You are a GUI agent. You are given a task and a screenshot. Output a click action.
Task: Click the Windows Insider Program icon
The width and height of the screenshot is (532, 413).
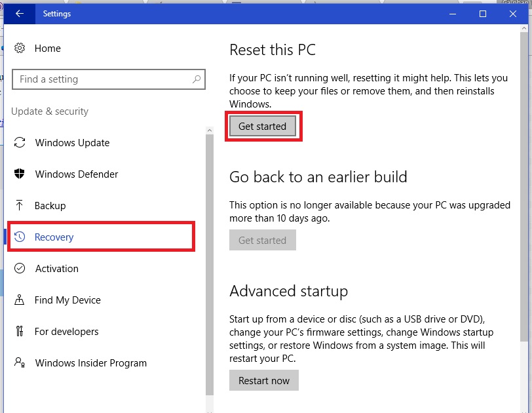click(20, 363)
